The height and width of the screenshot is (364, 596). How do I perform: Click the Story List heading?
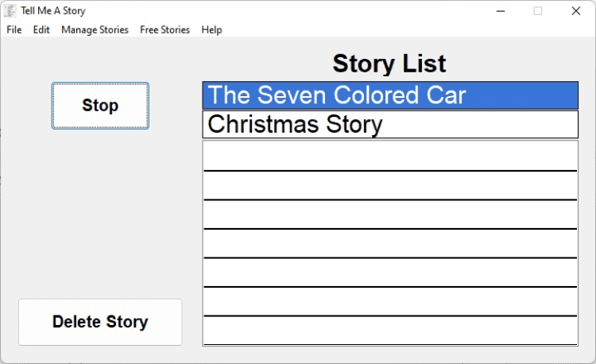tap(389, 64)
